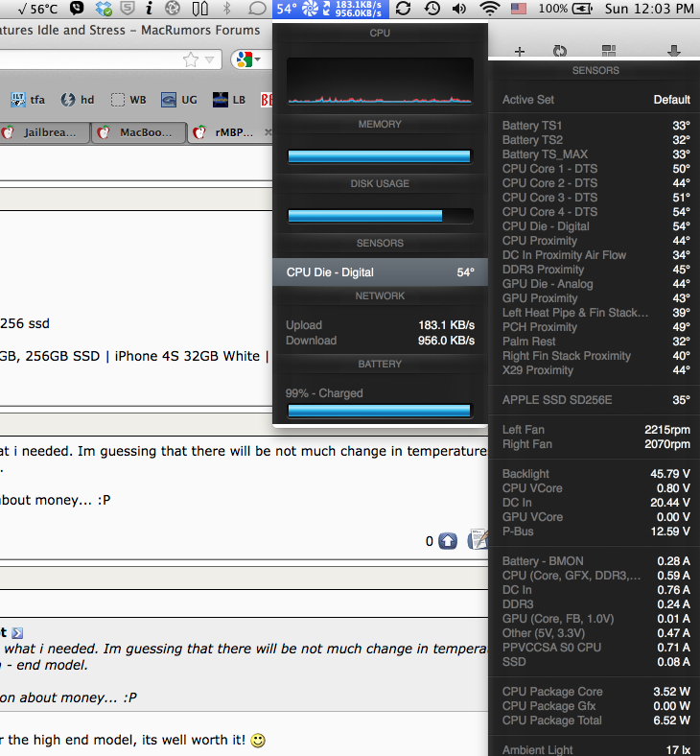Screen dimensions: 700x756
Task: Click the Right Fan 2070rpm row
Action: 595,444
